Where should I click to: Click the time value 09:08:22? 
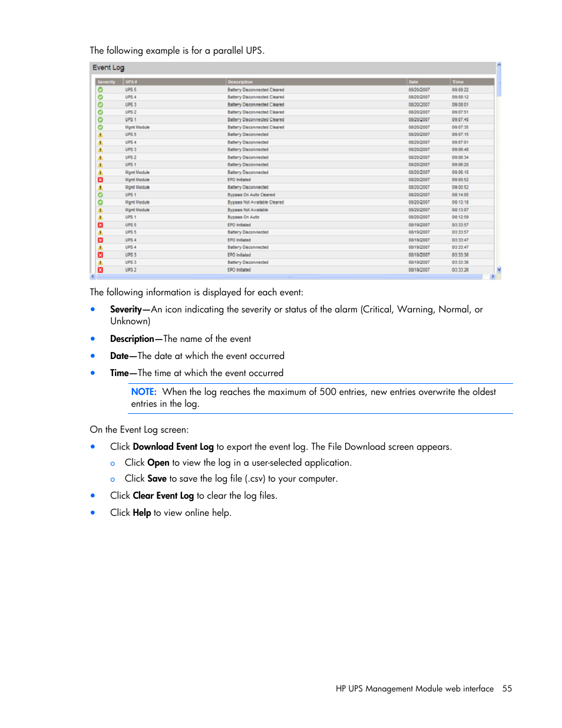point(460,90)
